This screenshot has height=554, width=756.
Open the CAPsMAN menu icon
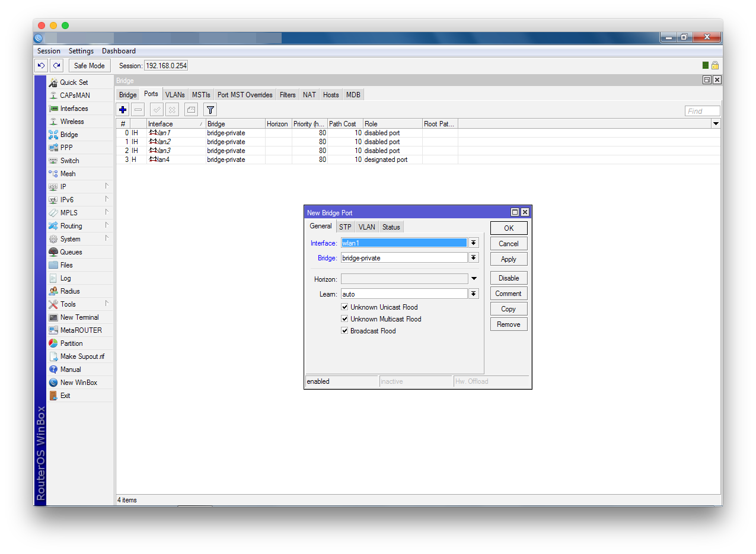[53, 95]
